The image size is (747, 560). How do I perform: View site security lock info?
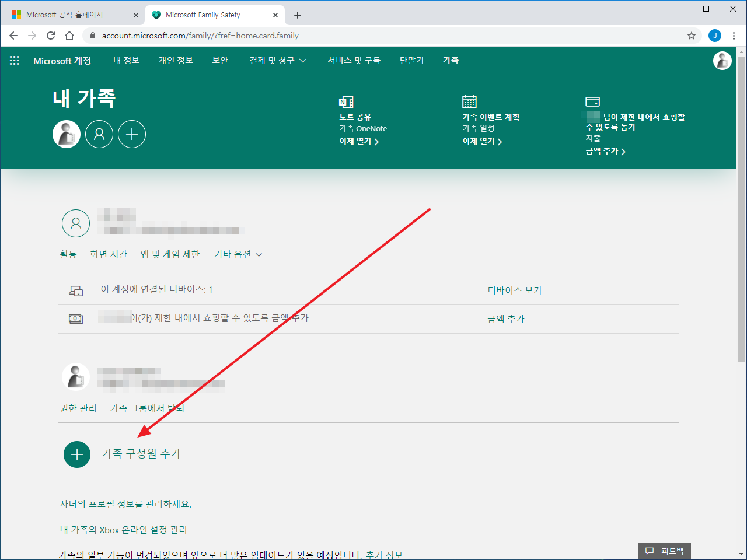click(x=92, y=36)
